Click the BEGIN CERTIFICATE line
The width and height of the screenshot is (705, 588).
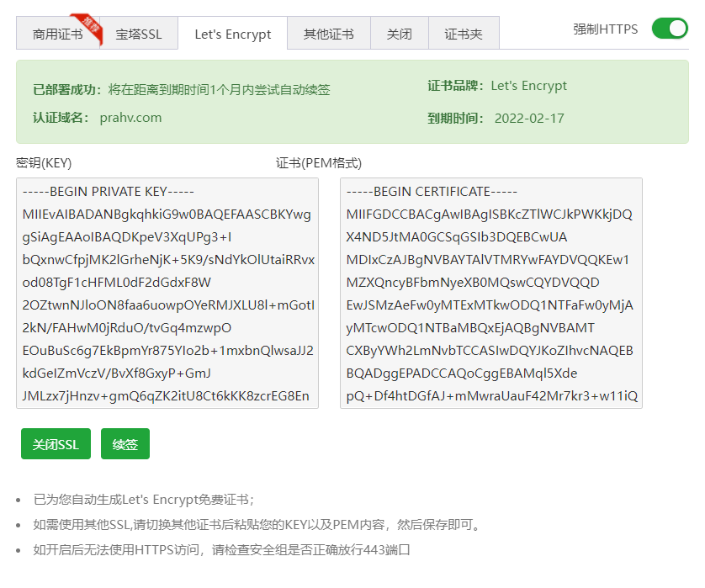point(432,192)
